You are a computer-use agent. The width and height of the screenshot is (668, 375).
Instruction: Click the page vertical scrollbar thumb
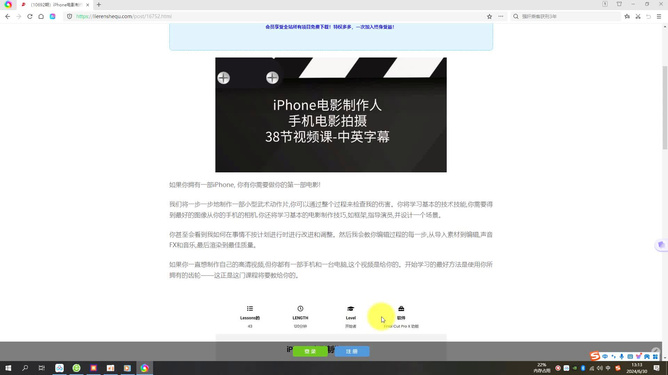[x=665, y=107]
